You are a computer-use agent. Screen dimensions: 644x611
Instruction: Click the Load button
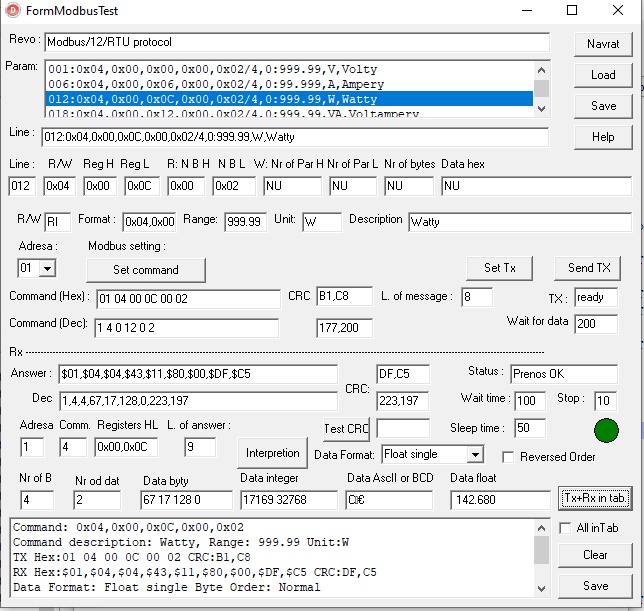point(603,75)
